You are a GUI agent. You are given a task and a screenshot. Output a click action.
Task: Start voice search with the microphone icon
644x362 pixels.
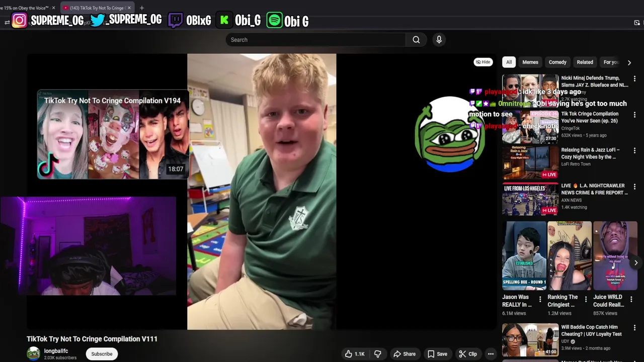point(439,40)
